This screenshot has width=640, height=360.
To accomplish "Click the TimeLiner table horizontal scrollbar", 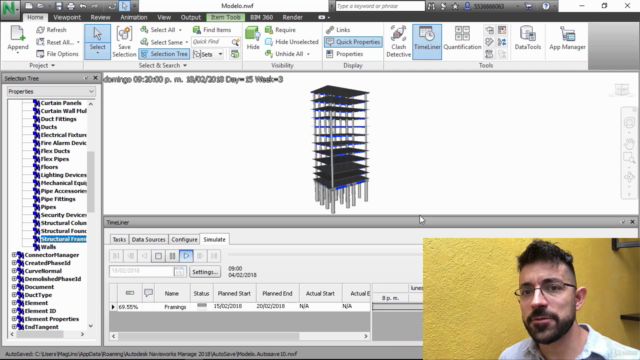I will (240, 336).
